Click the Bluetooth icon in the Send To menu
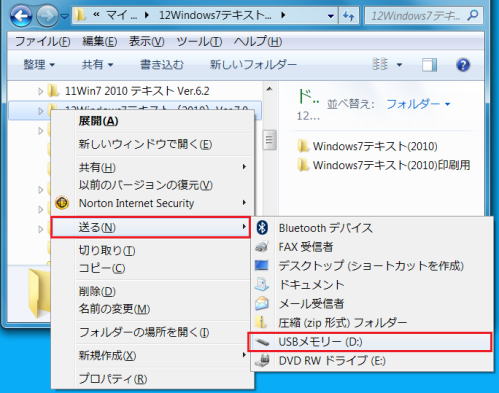This screenshot has height=393, width=499. point(262,228)
